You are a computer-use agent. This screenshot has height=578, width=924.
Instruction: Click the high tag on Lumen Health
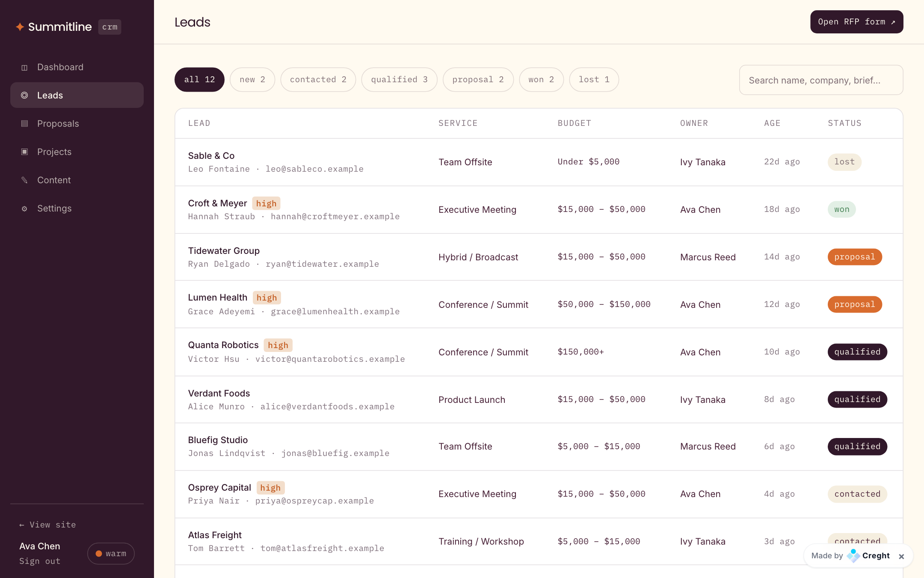click(267, 298)
